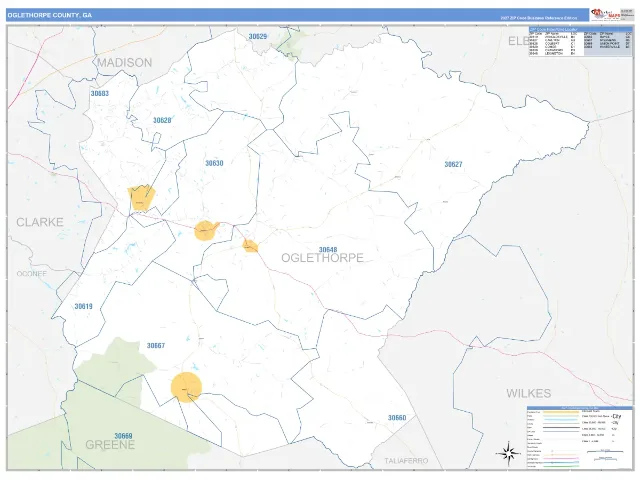The width and height of the screenshot is (640, 480).
Task: Click the compass rose beside the legend
Action: (x=508, y=453)
